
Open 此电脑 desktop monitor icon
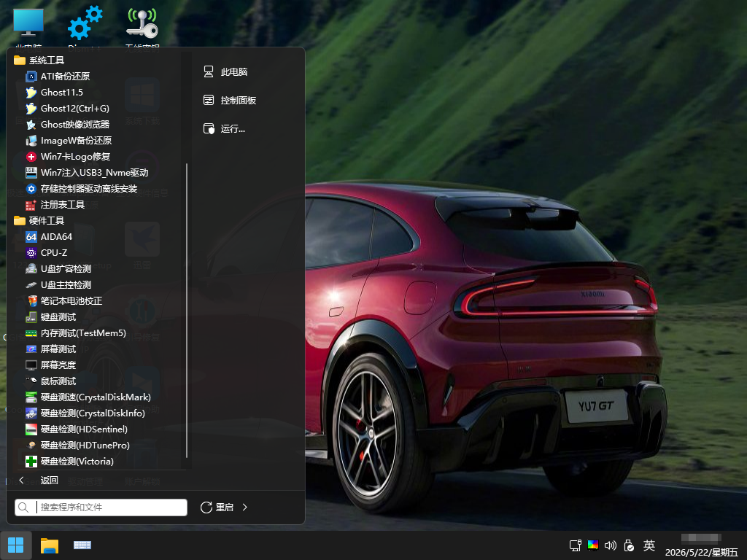[28, 23]
